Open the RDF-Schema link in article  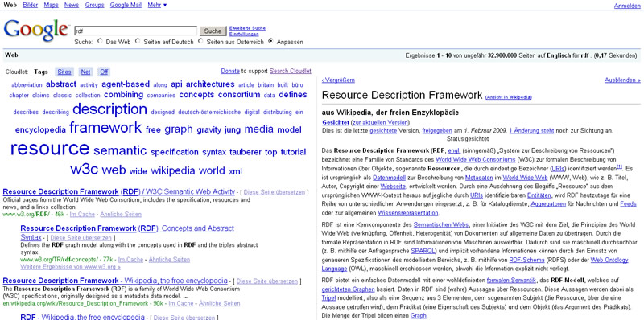pos(526,260)
